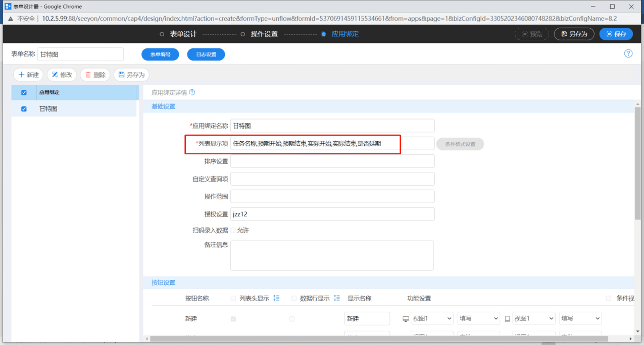Click the 功能设置 column header
The image size is (644, 345).
click(419, 298)
